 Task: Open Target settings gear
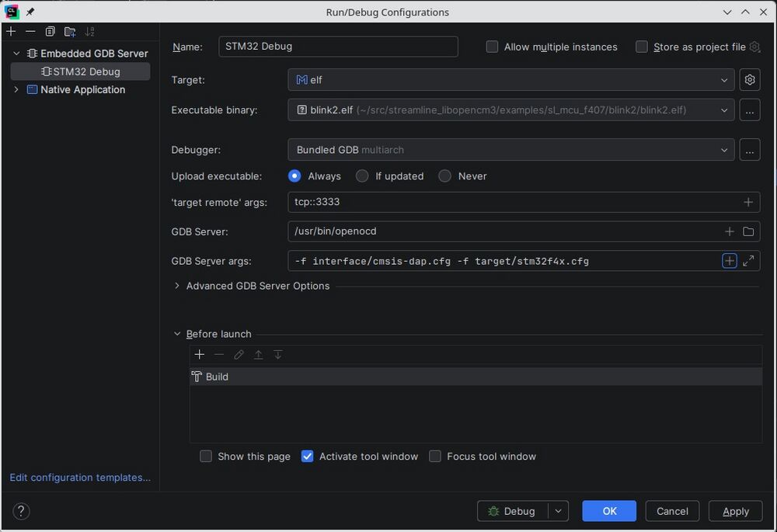749,80
